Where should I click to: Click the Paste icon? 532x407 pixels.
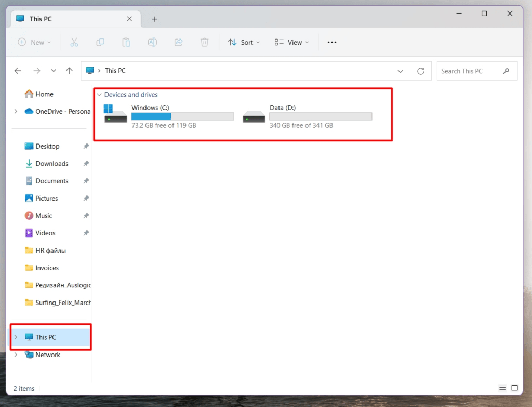pyautogui.click(x=126, y=42)
